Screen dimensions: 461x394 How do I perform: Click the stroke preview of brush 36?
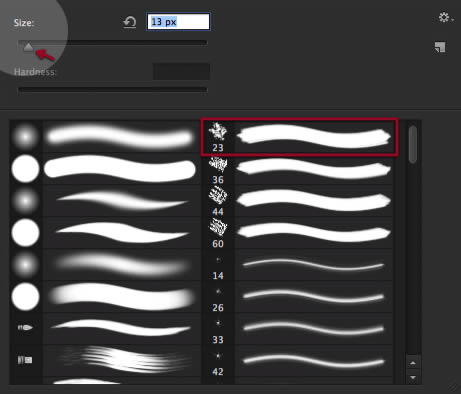point(313,169)
